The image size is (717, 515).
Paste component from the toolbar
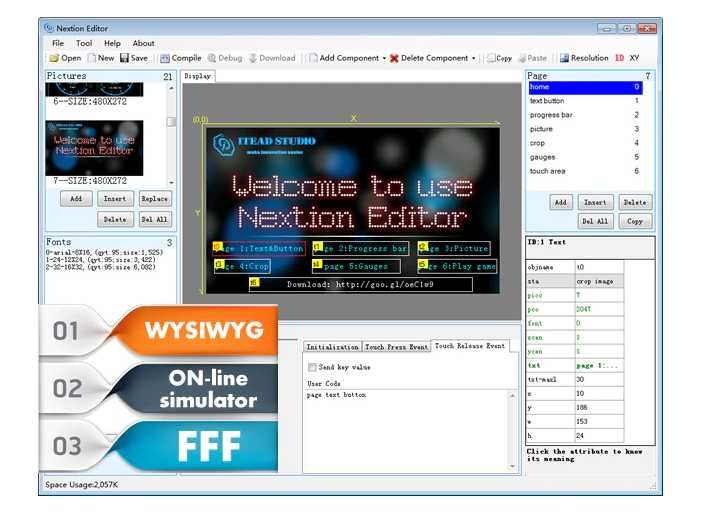pyautogui.click(x=533, y=58)
